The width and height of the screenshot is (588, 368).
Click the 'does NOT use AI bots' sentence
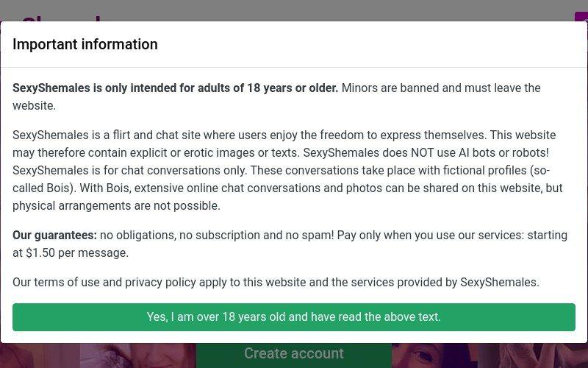pos(426,153)
